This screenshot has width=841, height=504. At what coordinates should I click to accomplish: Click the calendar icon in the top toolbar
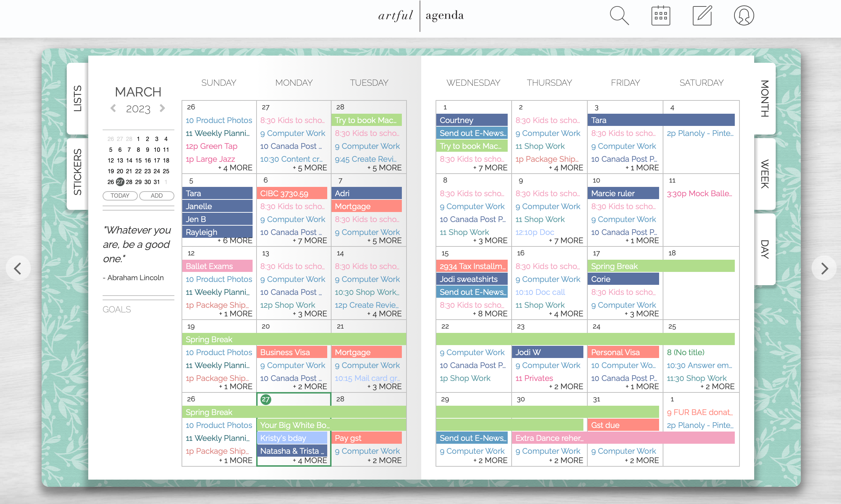coord(661,15)
